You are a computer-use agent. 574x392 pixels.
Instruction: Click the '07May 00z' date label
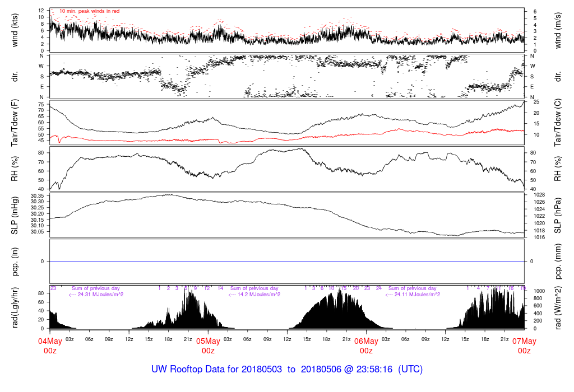click(x=524, y=346)
